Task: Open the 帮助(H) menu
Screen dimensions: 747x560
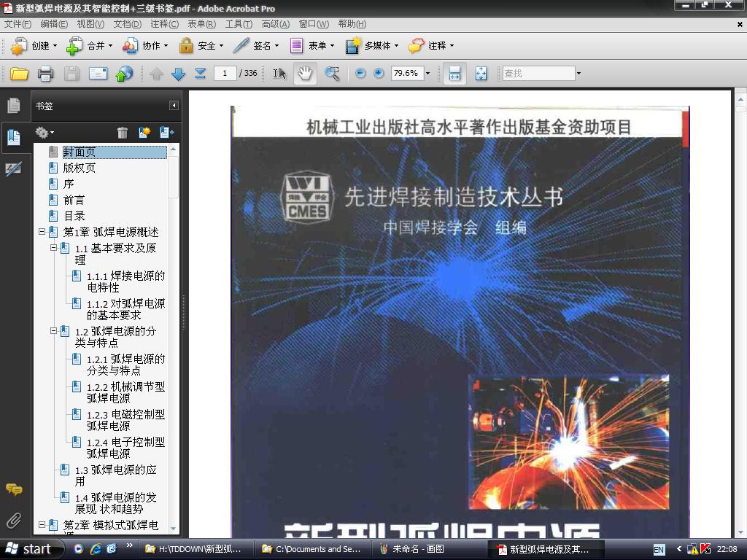Action: [352, 24]
